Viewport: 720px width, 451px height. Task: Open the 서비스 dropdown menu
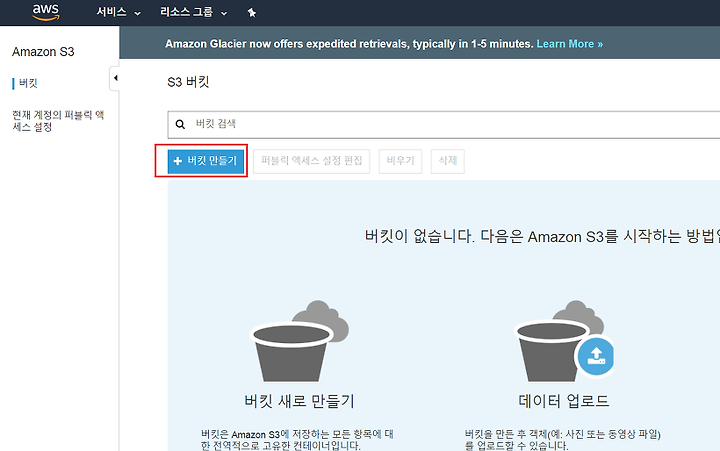(x=118, y=12)
